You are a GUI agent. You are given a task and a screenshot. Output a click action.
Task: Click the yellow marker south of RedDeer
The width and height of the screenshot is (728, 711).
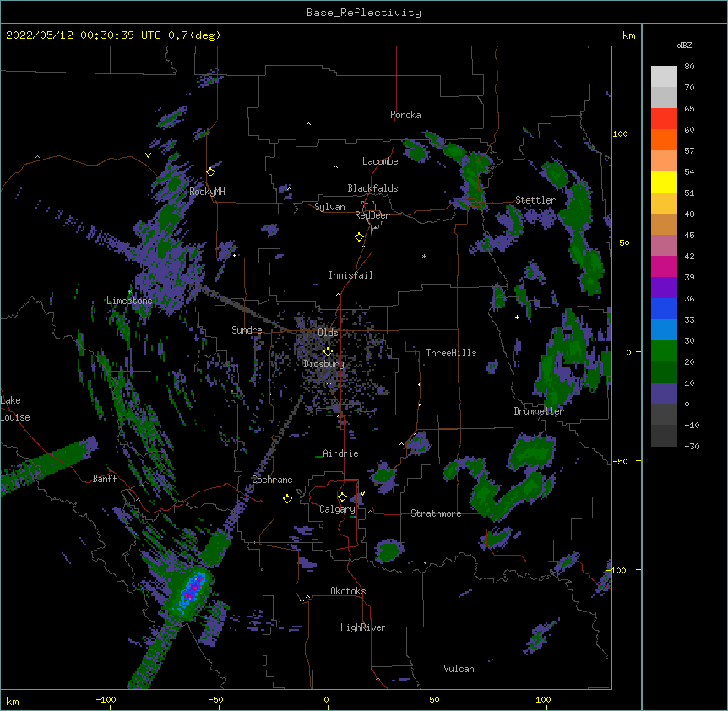360,237
